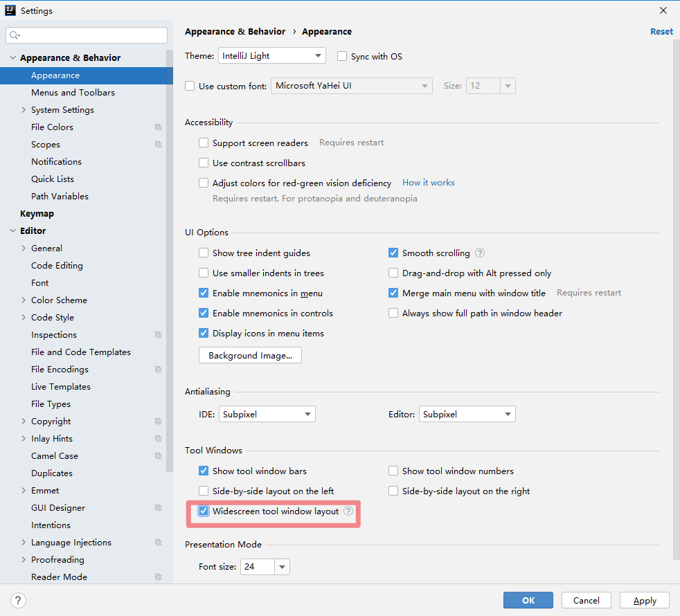Viewport: 680px width, 616px height.
Task: Open the Keymap settings page
Action: [x=37, y=214]
